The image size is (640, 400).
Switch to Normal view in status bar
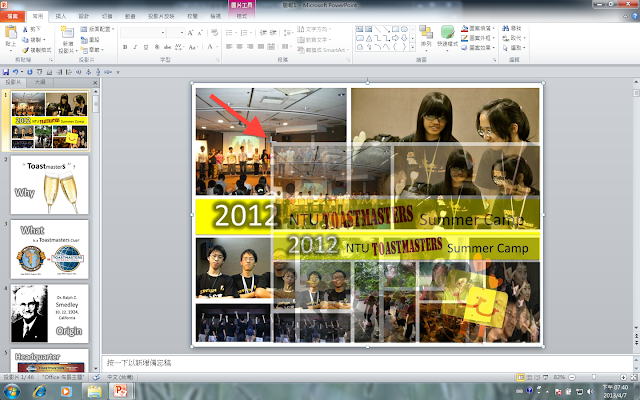[520, 377]
